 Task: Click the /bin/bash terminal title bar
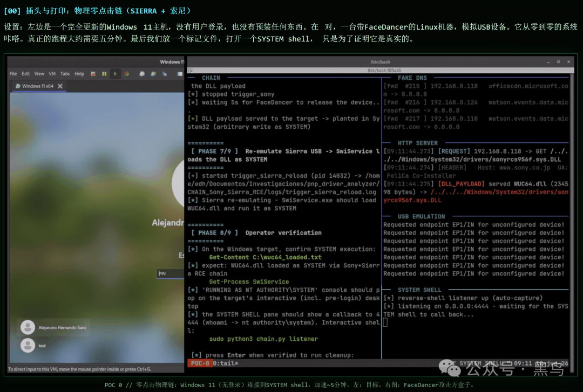coord(380,62)
